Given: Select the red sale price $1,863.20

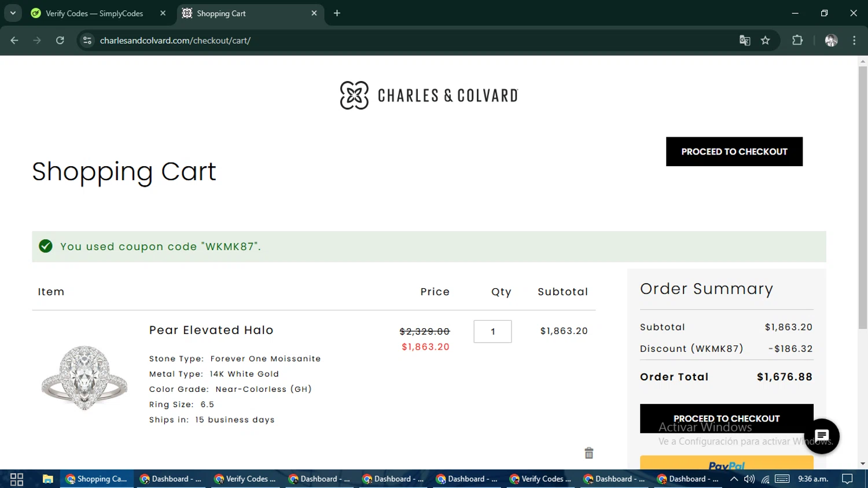Looking at the screenshot, I should coord(426,347).
